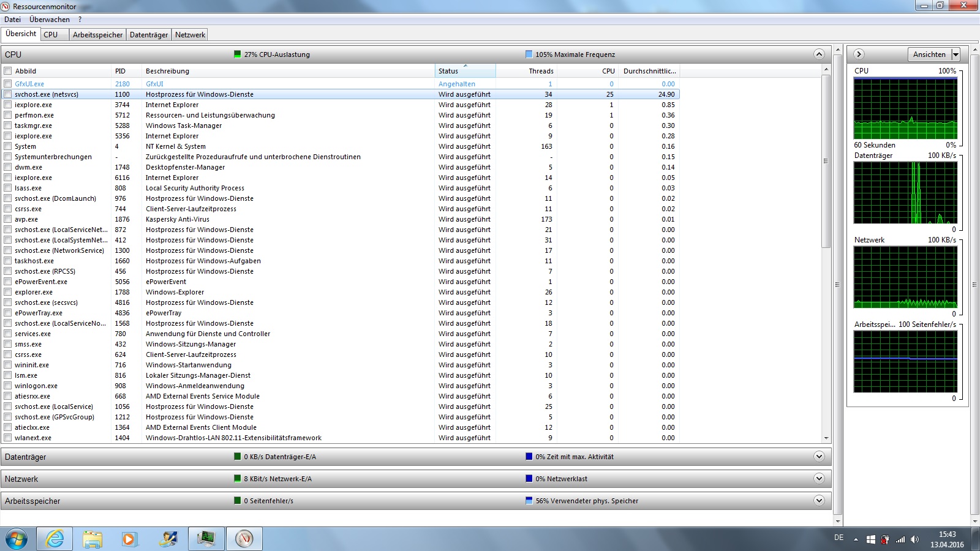The image size is (980, 551).
Task: Expand the Datenträger section
Action: [819, 457]
